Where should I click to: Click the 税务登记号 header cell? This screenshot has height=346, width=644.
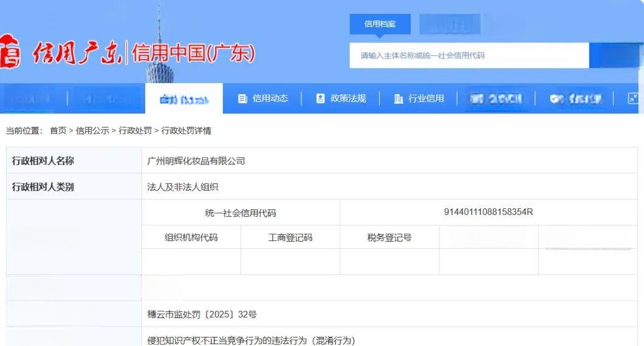click(x=389, y=237)
